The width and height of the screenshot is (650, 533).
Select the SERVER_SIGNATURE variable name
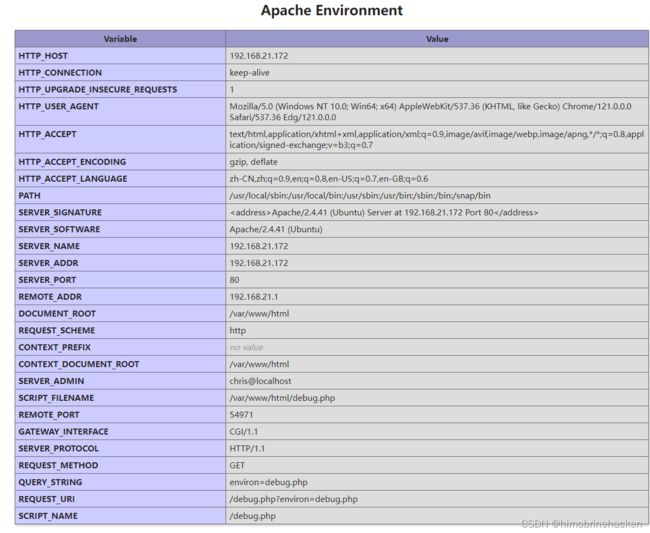60,213
